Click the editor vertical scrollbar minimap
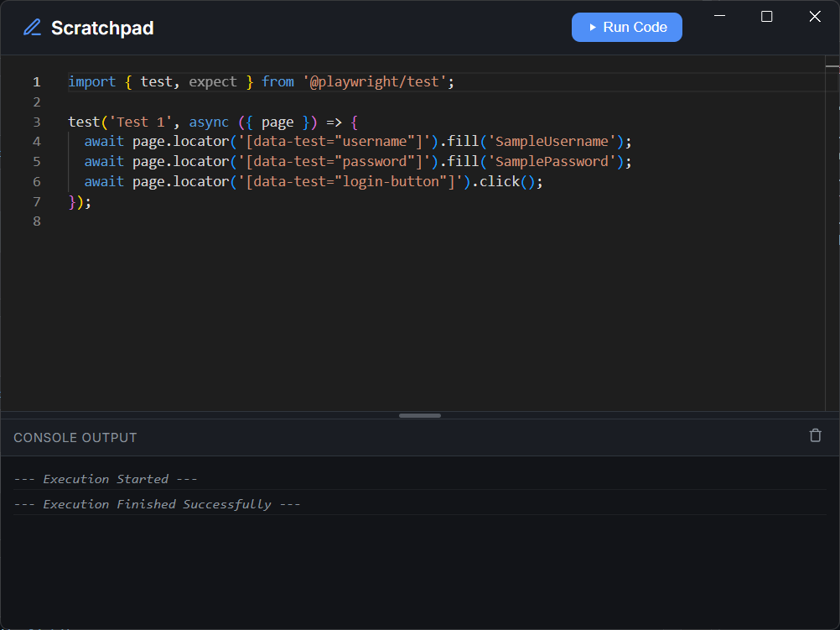The height and width of the screenshot is (630, 840). tap(832, 233)
